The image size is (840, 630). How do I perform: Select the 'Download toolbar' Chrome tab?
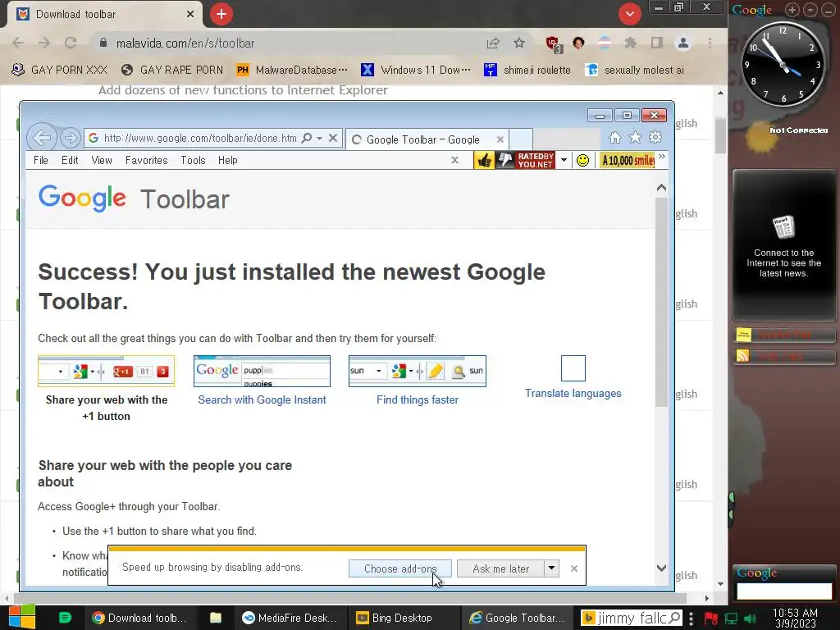pyautogui.click(x=106, y=15)
